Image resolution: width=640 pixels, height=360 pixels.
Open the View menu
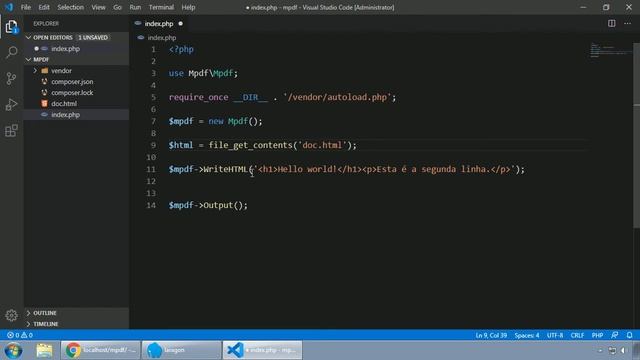click(98, 7)
